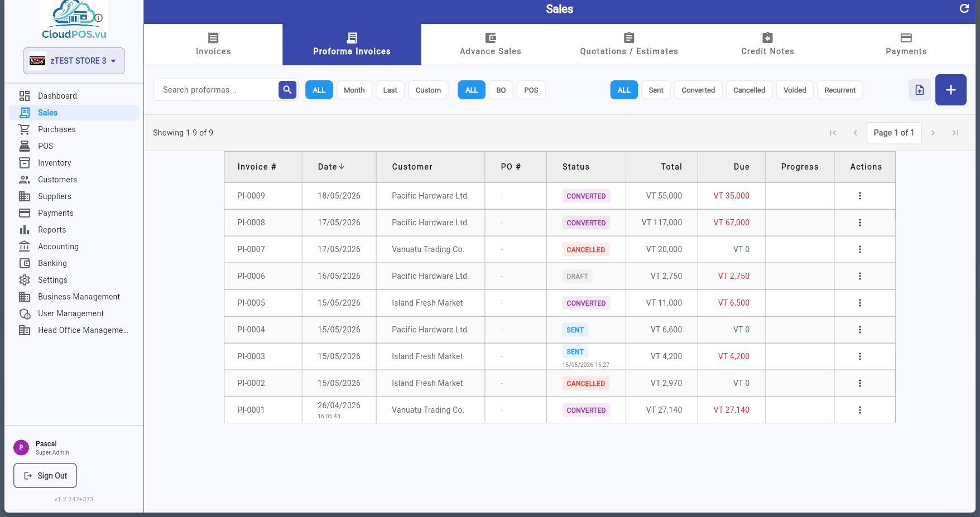Open Reports from sidebar

tap(74, 230)
